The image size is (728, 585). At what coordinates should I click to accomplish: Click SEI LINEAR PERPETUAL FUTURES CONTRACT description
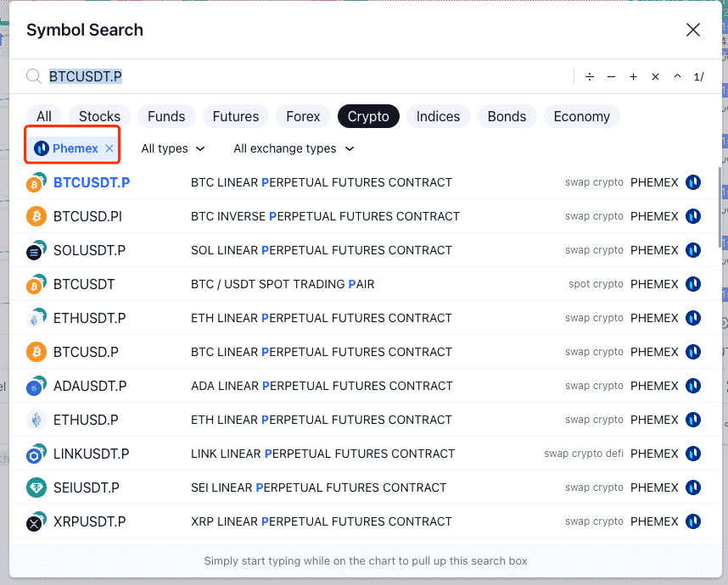318,487
